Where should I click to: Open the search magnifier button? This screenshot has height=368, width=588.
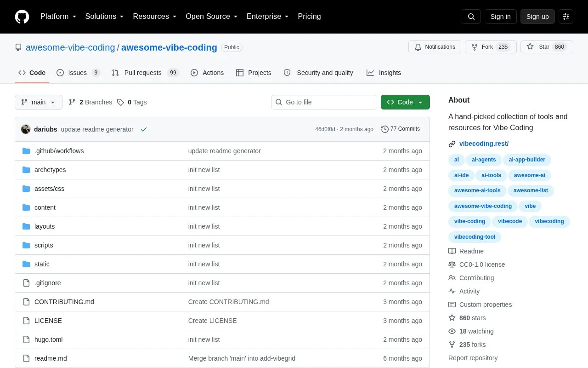click(471, 17)
